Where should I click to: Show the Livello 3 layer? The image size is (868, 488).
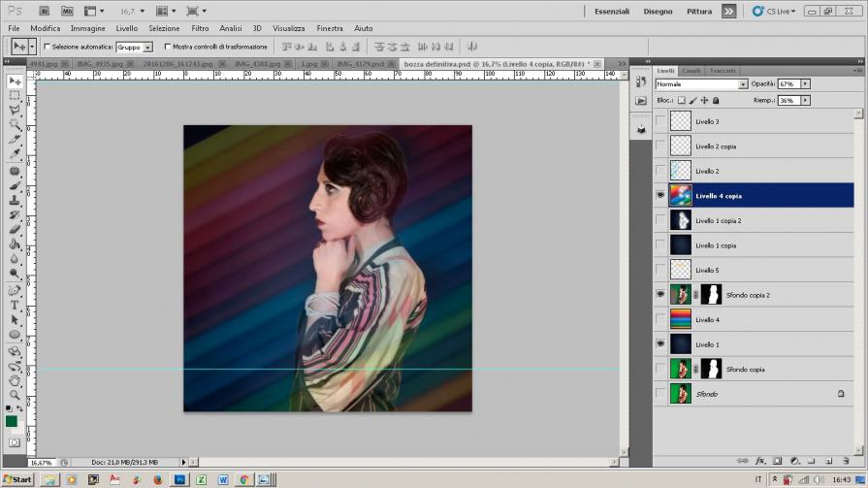point(660,121)
